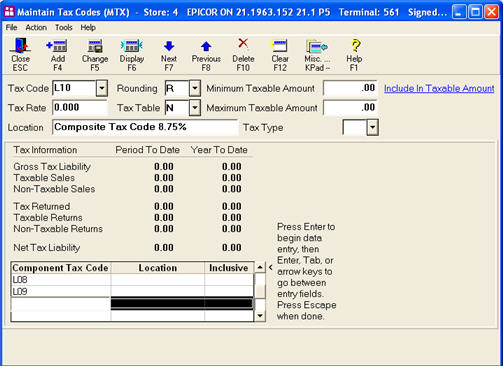Open Help F1 question mark icon

click(x=354, y=54)
